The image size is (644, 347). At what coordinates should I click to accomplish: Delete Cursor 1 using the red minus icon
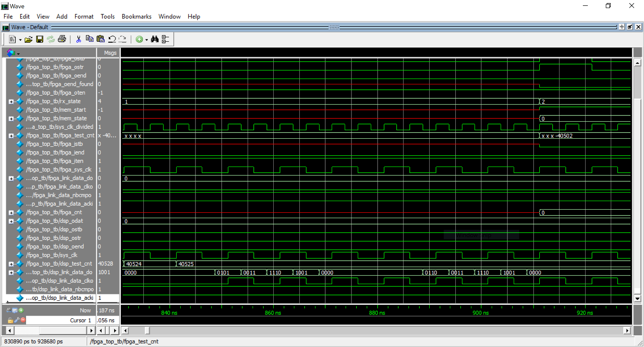coord(23,320)
